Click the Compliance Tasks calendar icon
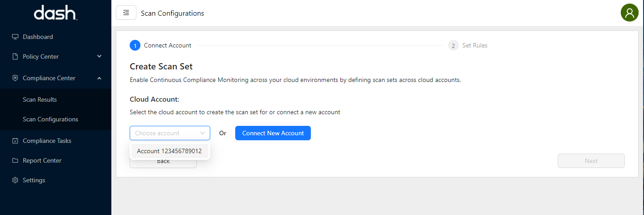 click(15, 141)
